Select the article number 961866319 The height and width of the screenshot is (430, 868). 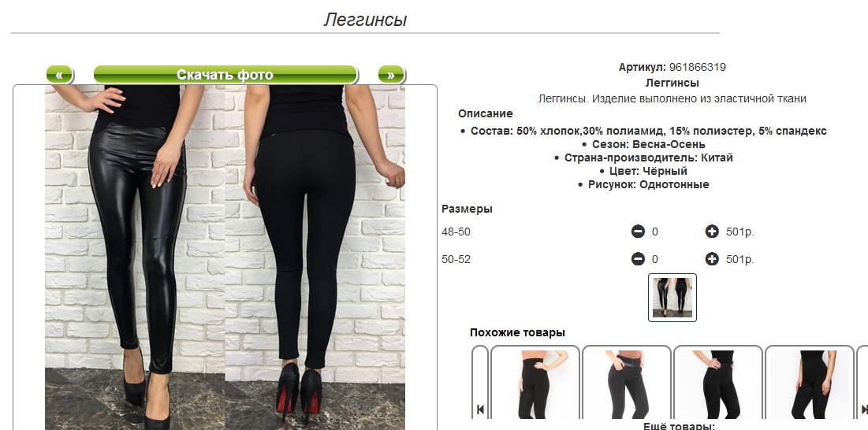tap(698, 68)
